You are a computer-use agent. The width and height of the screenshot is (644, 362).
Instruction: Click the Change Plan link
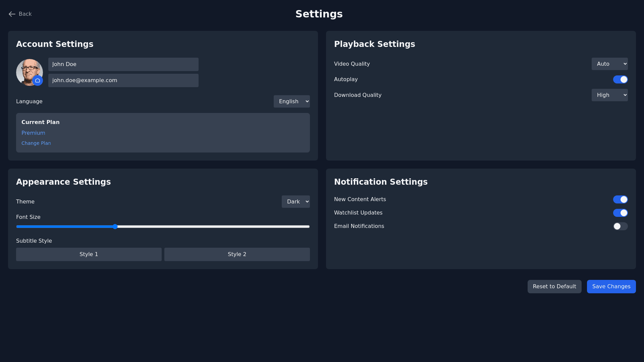coord(36,143)
